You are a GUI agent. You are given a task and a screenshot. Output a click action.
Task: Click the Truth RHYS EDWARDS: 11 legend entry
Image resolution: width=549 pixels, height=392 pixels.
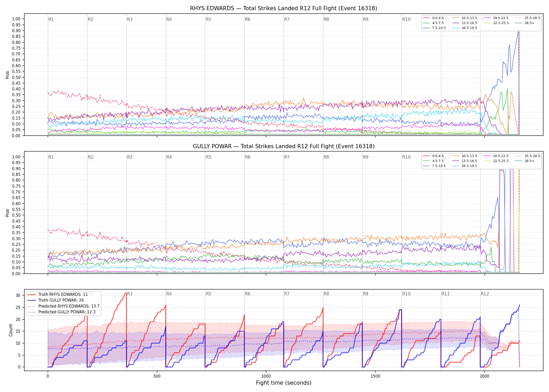[58, 295]
